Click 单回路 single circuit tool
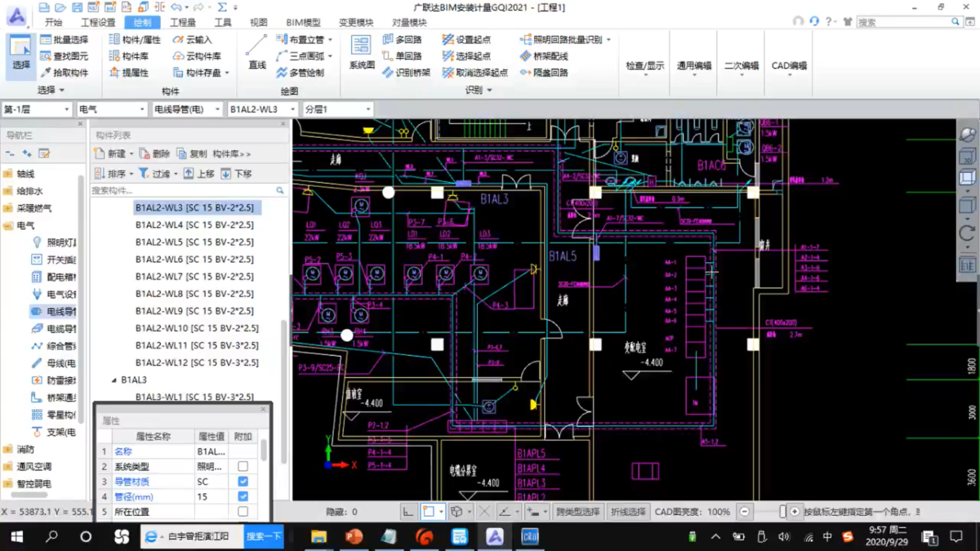 click(402, 56)
